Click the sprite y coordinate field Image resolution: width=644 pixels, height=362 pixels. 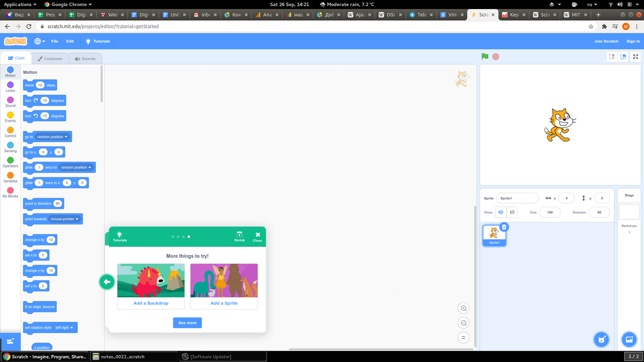(x=602, y=198)
